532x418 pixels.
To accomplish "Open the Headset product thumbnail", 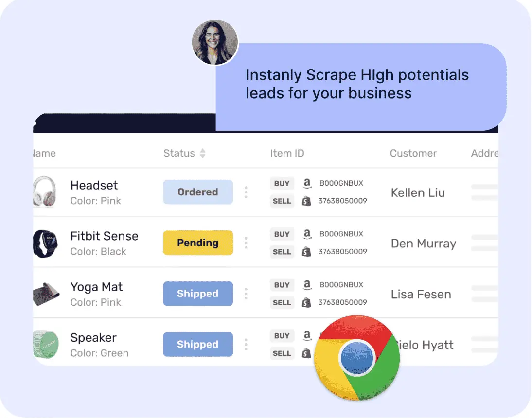I will pos(44,192).
